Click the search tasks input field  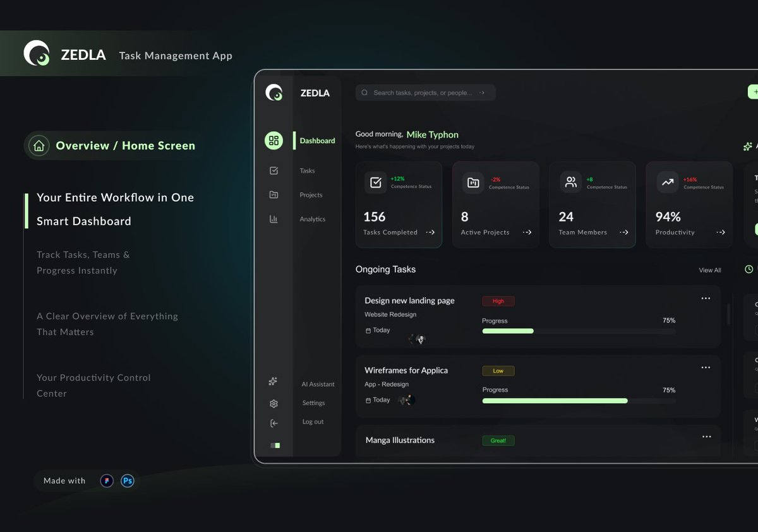[x=426, y=92]
